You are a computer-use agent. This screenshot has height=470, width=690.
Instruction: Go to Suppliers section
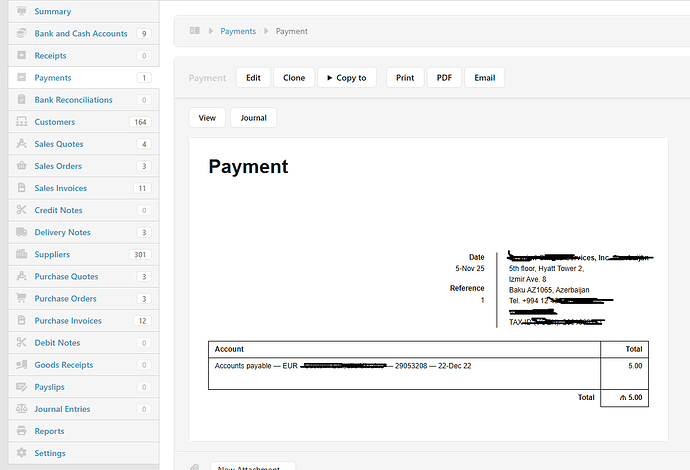click(52, 254)
